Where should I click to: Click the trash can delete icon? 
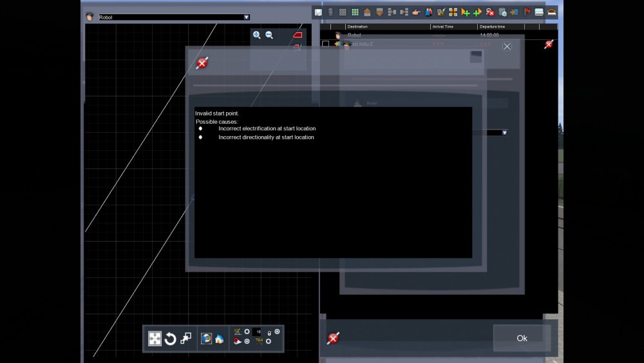point(330,12)
